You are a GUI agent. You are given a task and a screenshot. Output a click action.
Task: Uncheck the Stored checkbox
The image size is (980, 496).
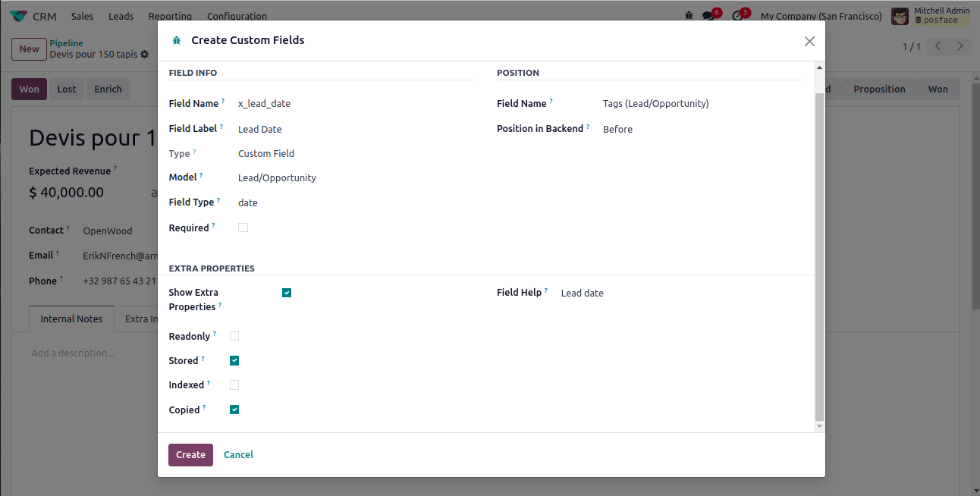234,360
